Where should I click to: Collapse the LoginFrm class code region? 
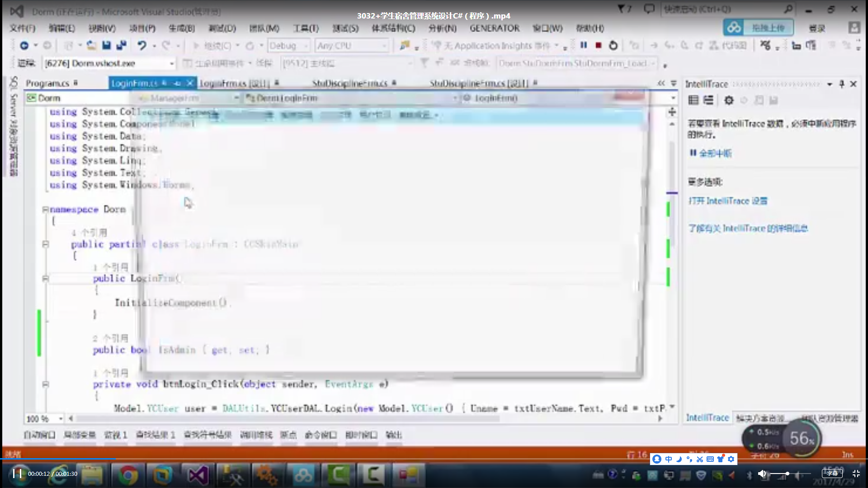[45, 244]
